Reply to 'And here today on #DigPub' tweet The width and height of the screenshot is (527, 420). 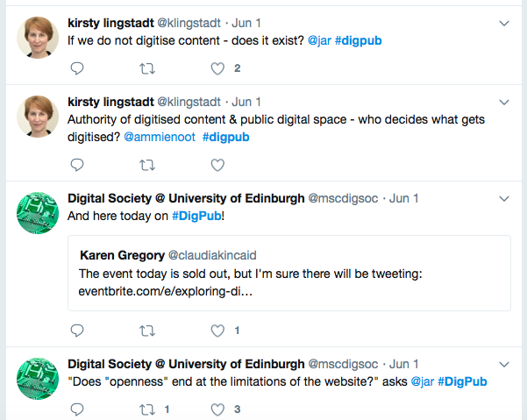77,331
